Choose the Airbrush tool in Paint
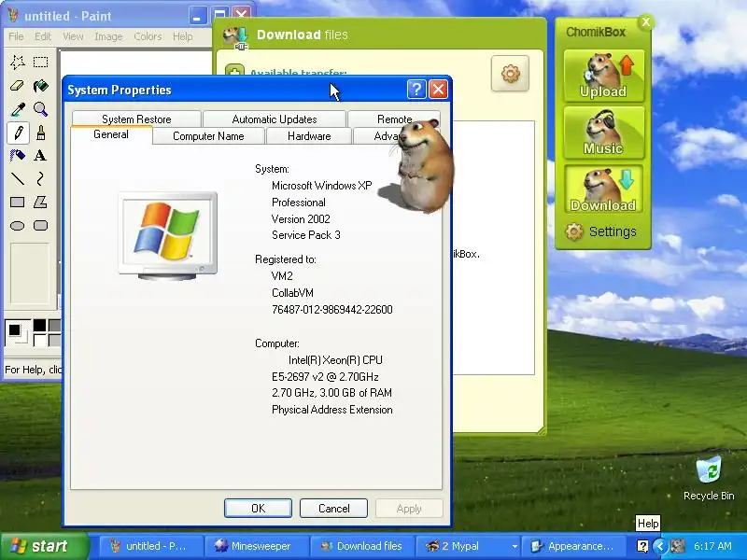 click(x=18, y=156)
